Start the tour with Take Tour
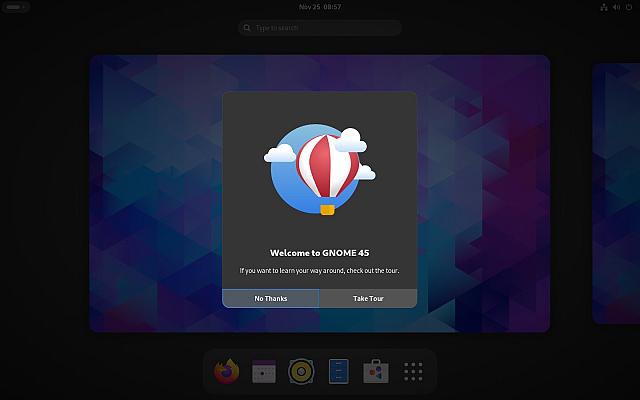640x400 pixels. pos(368,298)
